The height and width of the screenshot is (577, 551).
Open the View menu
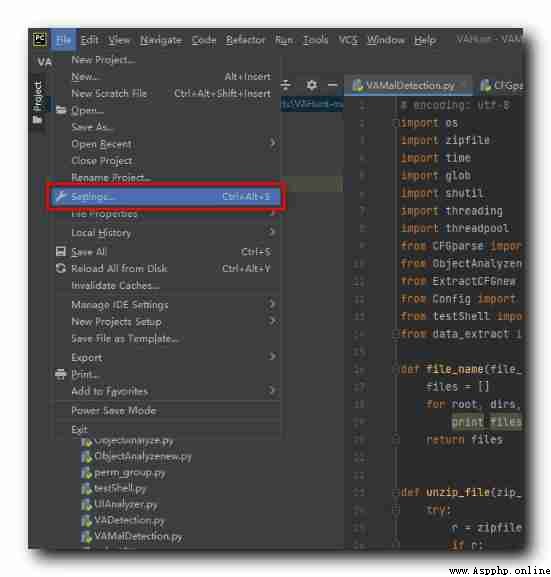(119, 39)
